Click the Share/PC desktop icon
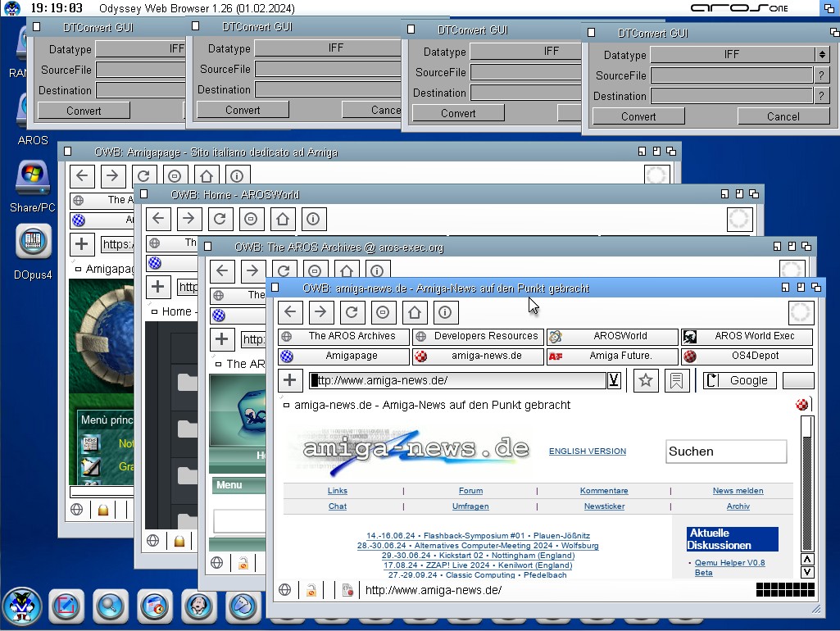Screen dimensions: 840x631 pos(33,176)
